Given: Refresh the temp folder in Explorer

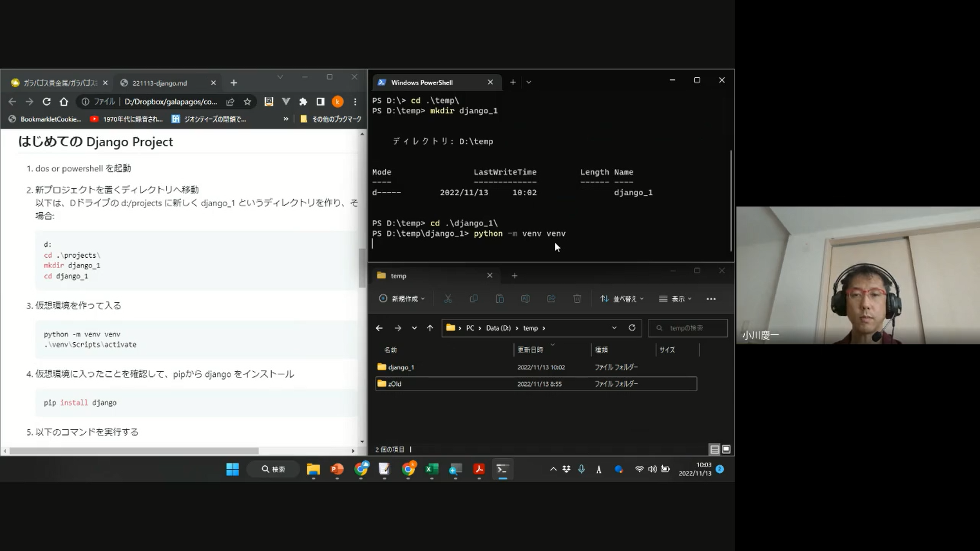Looking at the screenshot, I should (x=632, y=328).
